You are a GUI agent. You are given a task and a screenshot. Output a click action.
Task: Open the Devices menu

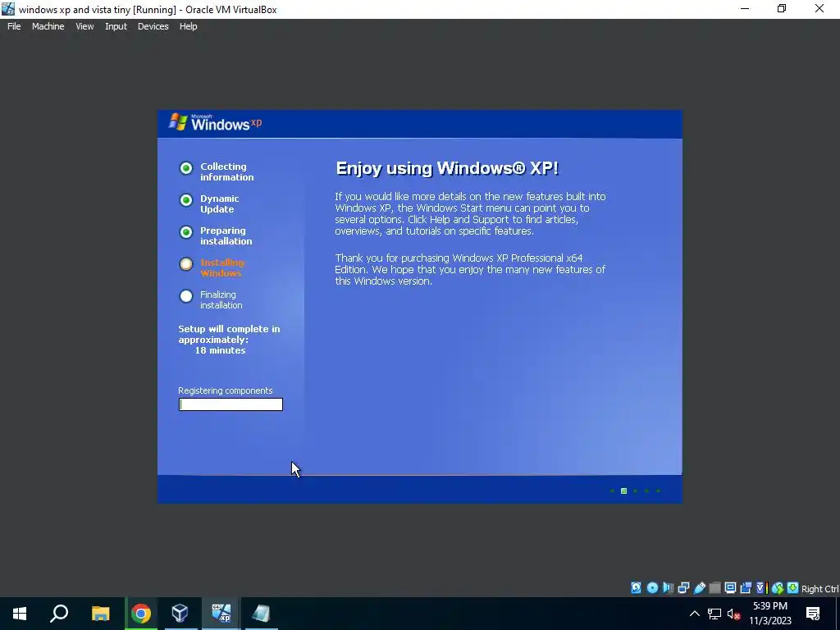coord(153,26)
